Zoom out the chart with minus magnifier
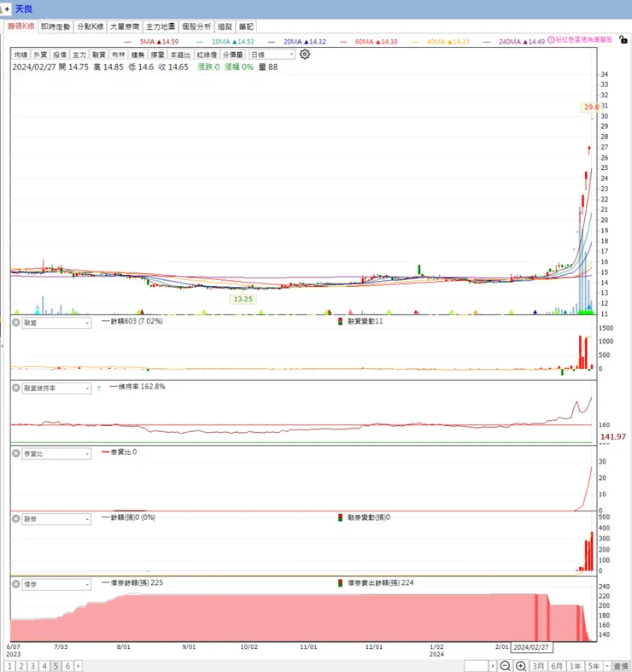632x672 pixels. (505, 666)
